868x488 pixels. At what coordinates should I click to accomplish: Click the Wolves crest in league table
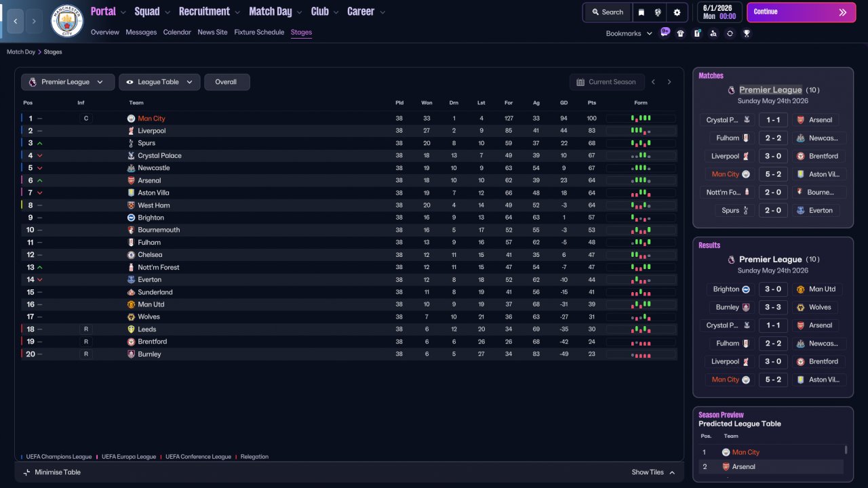point(131,317)
